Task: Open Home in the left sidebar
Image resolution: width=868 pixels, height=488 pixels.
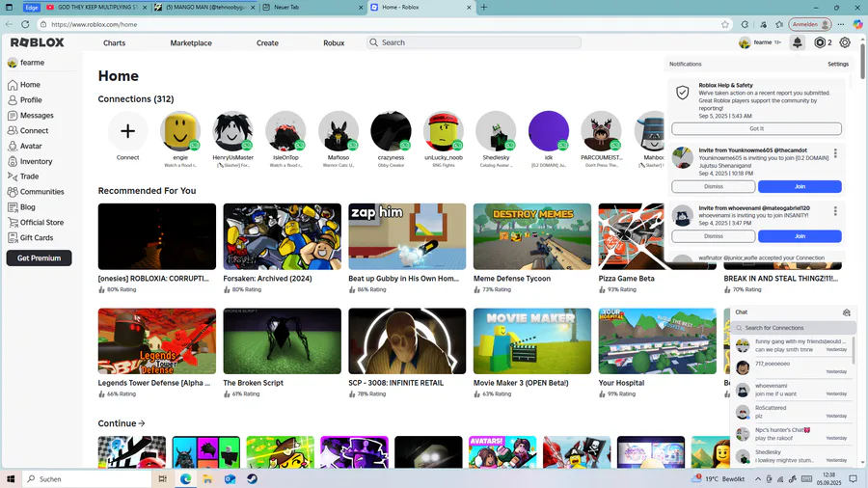Action: 24,85
